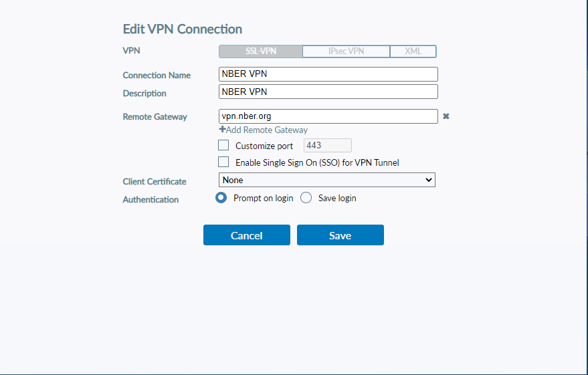Select the Prompt on login radio button

pyautogui.click(x=221, y=198)
